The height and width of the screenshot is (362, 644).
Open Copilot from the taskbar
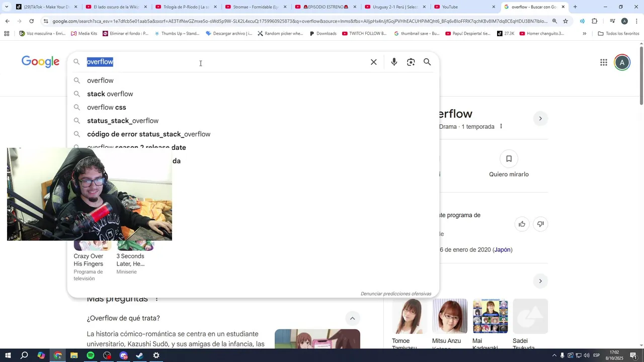tap(41, 355)
